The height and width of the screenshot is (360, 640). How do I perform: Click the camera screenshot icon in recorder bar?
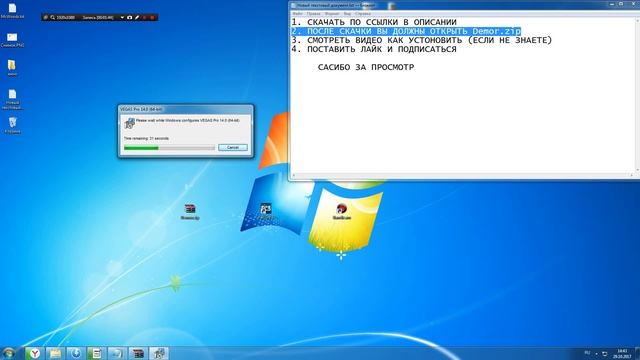click(x=130, y=18)
